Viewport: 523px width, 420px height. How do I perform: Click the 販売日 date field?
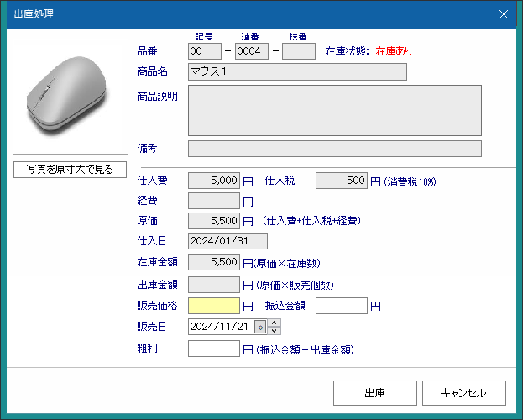click(x=220, y=327)
